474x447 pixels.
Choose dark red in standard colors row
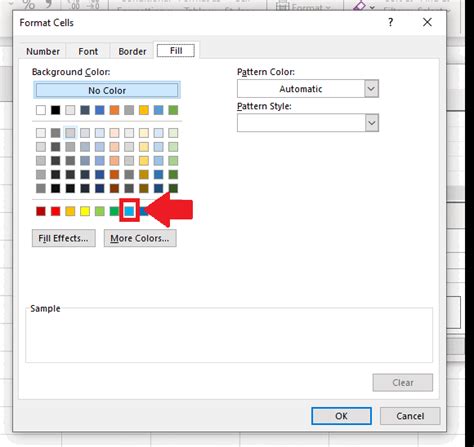pyautogui.click(x=41, y=211)
